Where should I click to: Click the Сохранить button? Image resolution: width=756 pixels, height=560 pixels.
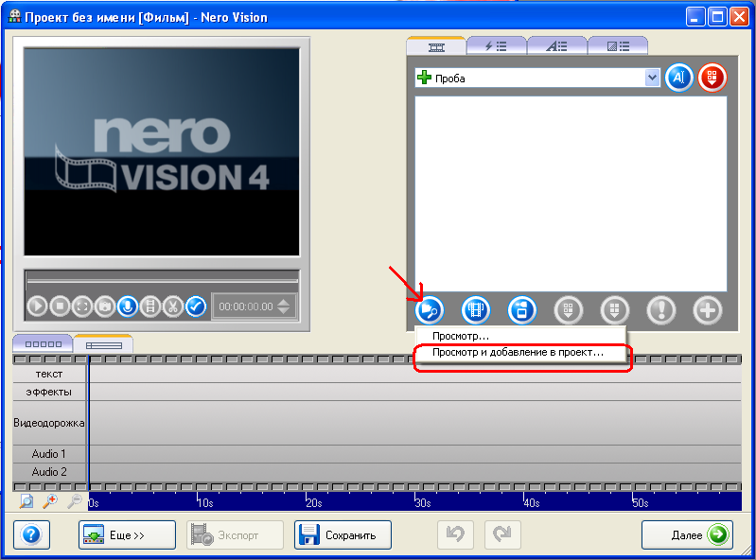(x=343, y=534)
